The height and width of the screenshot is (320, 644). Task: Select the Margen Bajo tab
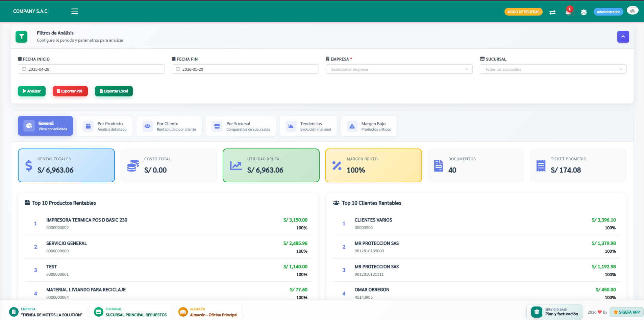click(369, 126)
